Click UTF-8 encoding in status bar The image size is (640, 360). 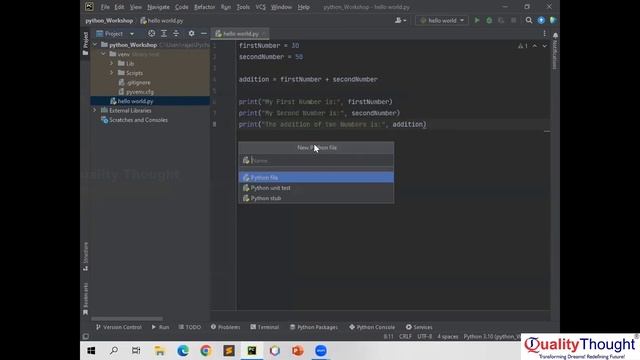424,336
